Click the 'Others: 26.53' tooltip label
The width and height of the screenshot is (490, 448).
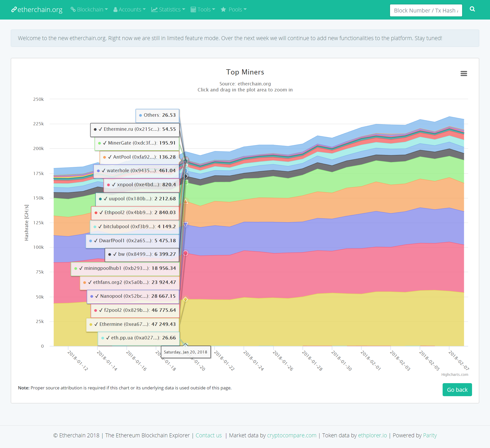tap(157, 115)
